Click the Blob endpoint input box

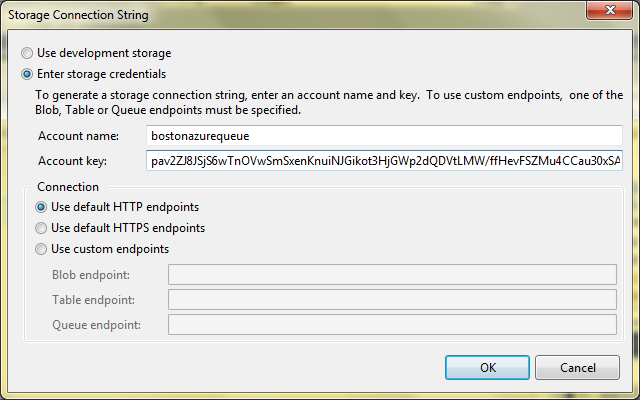(x=392, y=275)
